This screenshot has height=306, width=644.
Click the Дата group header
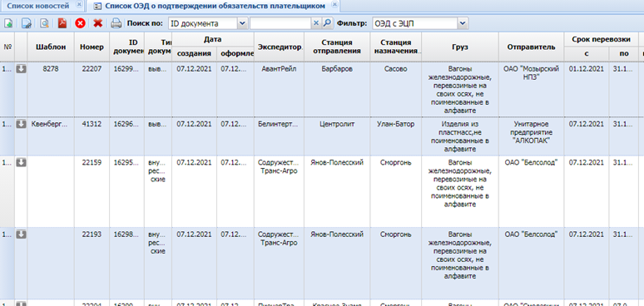pyautogui.click(x=213, y=39)
